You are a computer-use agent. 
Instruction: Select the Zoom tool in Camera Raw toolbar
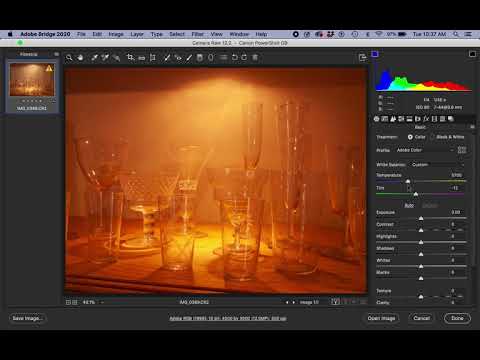point(69,58)
